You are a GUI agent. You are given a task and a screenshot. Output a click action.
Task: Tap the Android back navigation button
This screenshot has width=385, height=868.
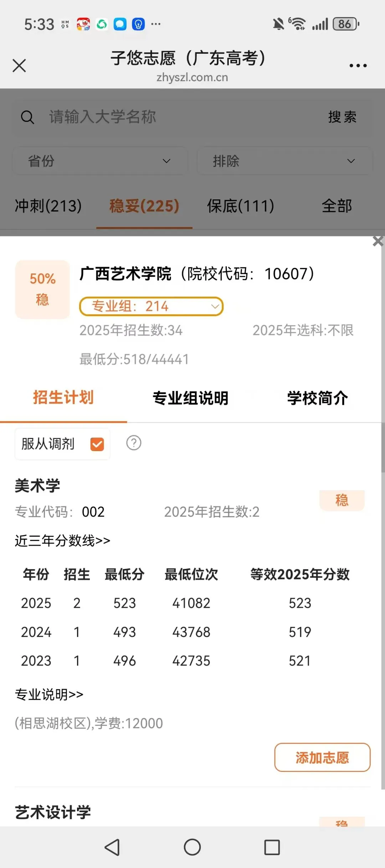[112, 847]
